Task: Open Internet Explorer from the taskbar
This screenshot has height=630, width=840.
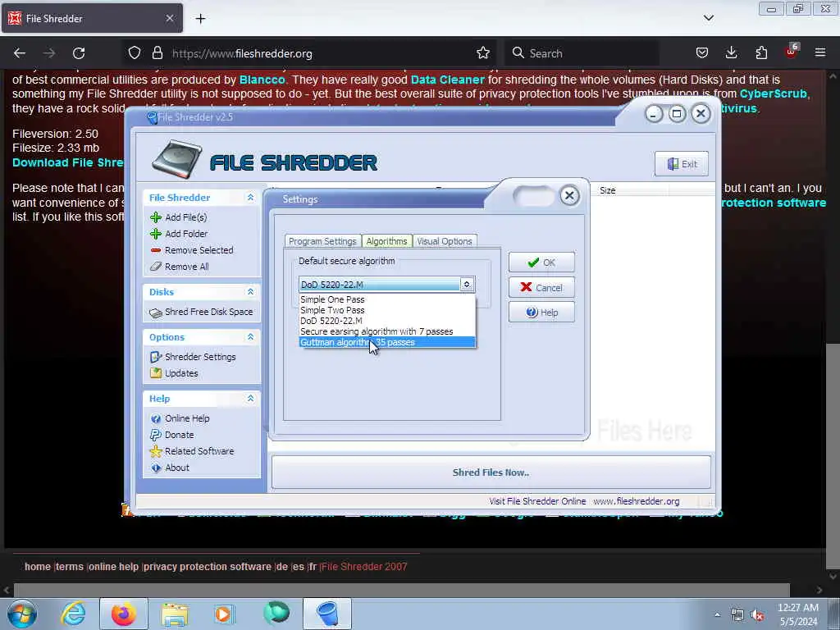Action: pyautogui.click(x=72, y=614)
